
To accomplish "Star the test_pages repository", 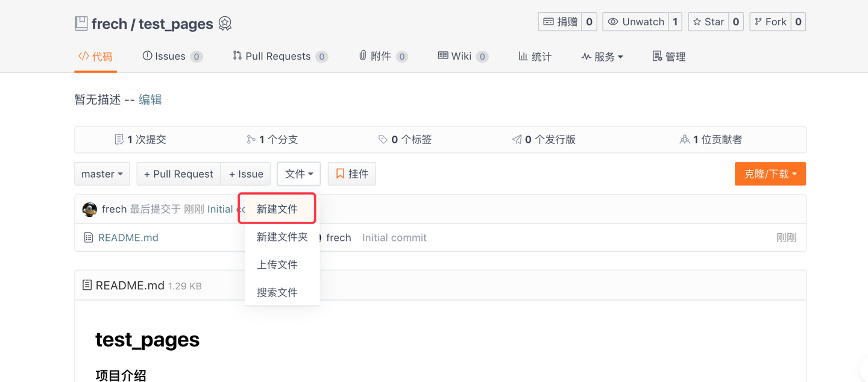I will click(708, 21).
